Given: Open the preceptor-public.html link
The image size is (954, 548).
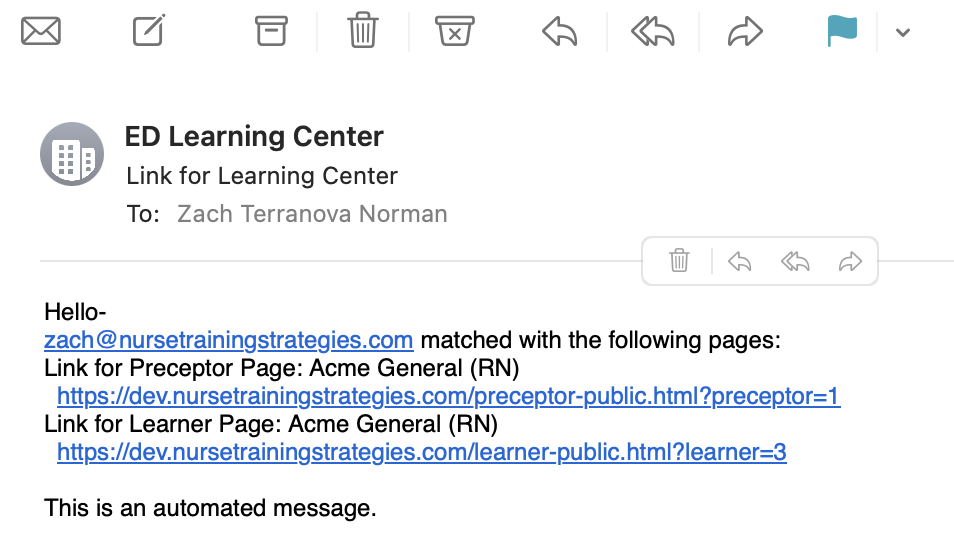Looking at the screenshot, I should pos(449,396).
